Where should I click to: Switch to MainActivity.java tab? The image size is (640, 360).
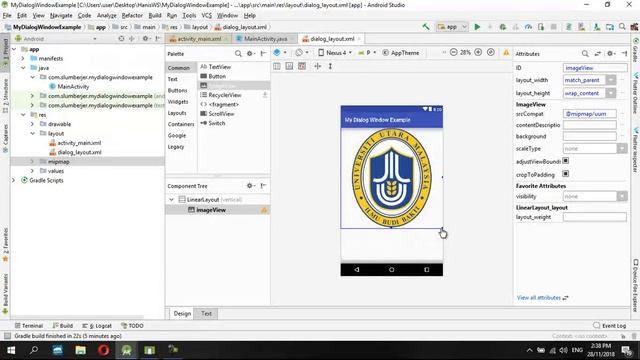[265, 39]
